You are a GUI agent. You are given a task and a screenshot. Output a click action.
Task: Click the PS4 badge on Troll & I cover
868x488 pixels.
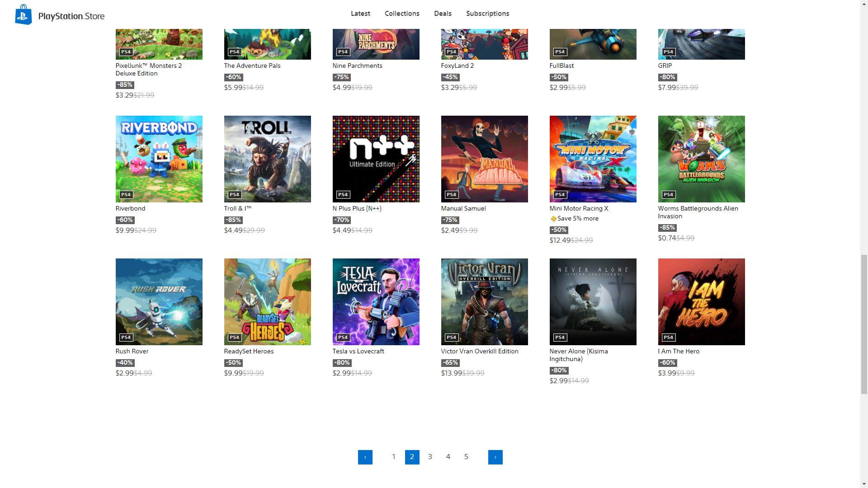[234, 195]
